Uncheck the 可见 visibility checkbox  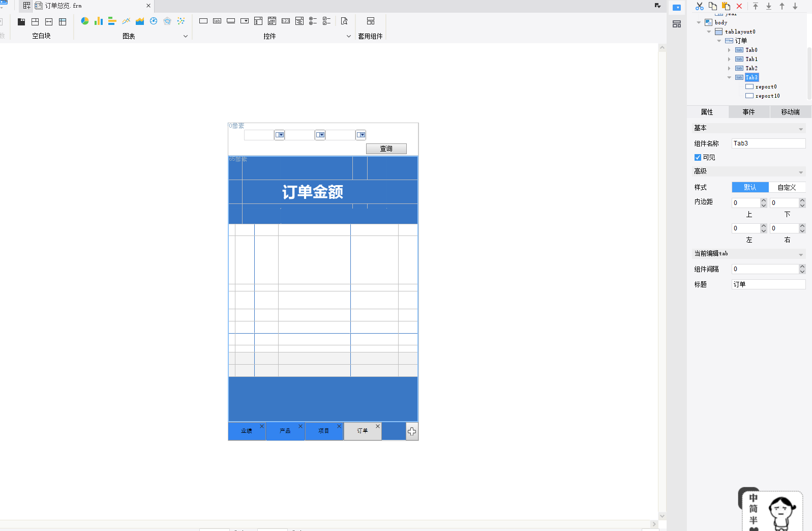coord(698,158)
